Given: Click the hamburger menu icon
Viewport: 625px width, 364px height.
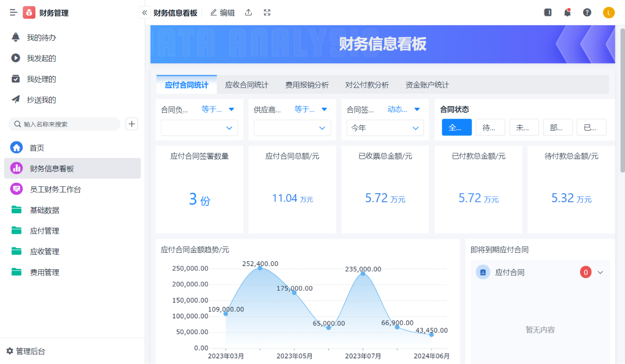Looking at the screenshot, I should coord(13,12).
